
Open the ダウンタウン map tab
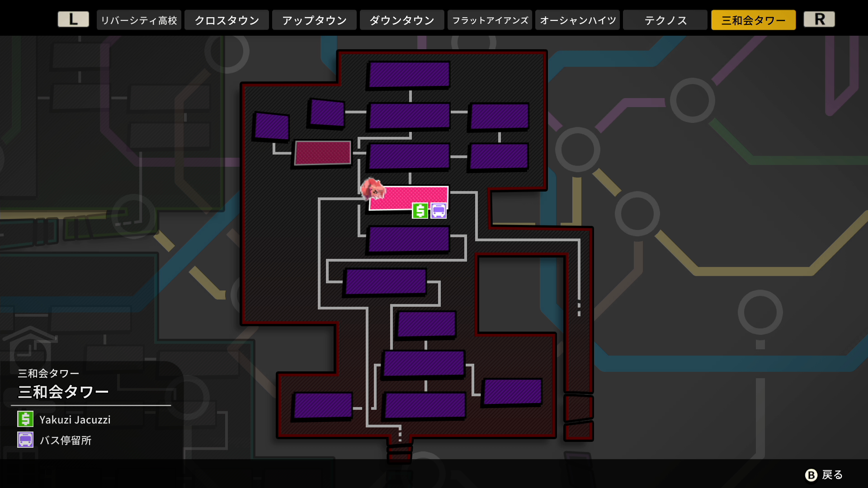402,20
